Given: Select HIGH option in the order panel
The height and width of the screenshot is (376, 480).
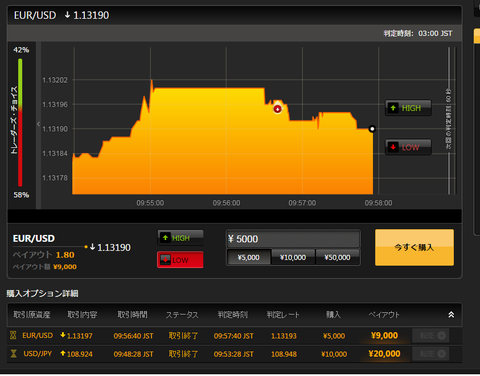Looking at the screenshot, I should point(180,238).
